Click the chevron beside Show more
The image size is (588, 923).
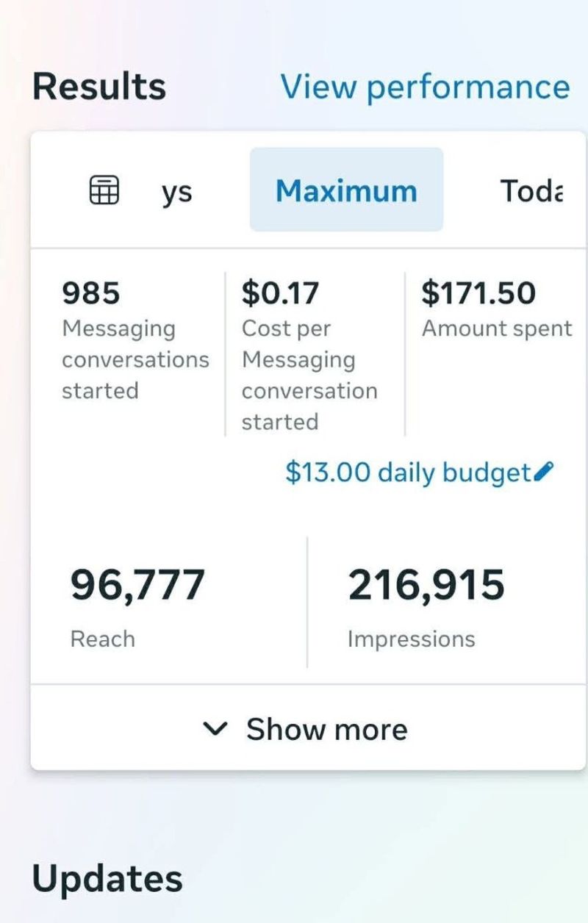(215, 729)
